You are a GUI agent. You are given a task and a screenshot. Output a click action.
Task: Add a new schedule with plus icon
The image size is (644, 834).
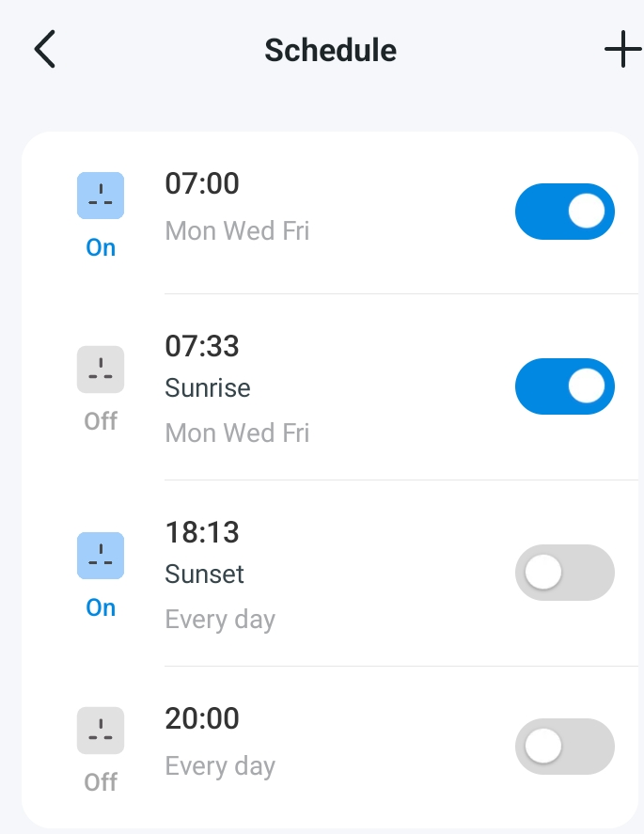coord(622,50)
